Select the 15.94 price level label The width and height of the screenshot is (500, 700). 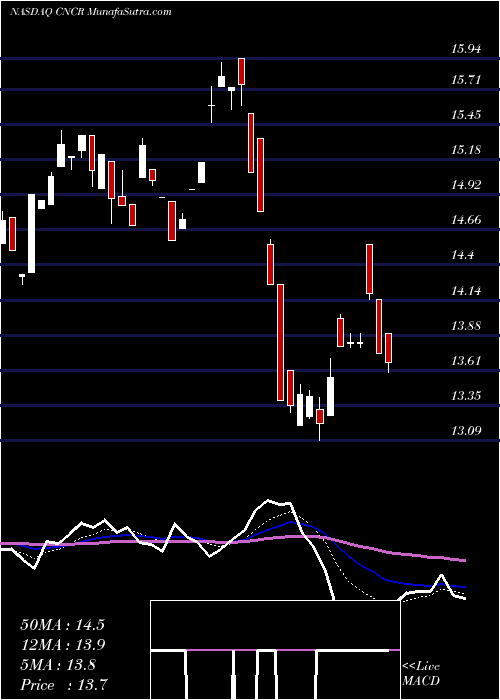(466, 48)
